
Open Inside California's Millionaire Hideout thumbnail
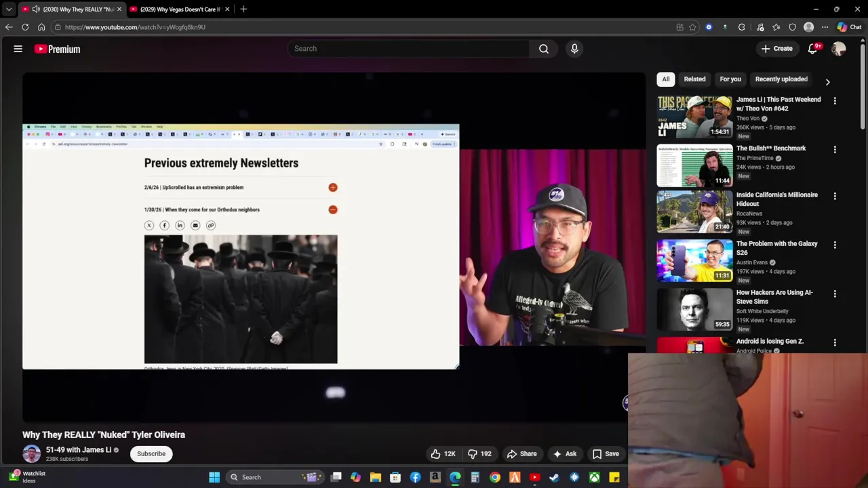pyautogui.click(x=694, y=212)
